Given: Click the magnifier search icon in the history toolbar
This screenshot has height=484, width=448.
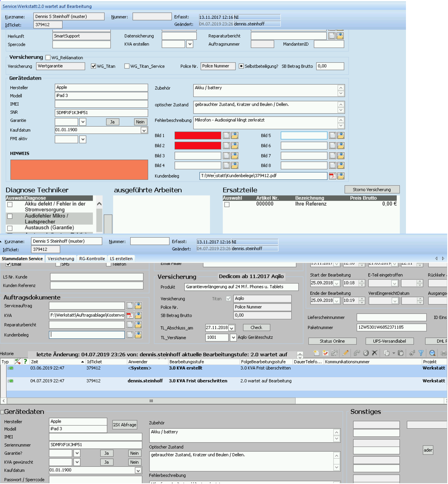Looking at the screenshot, I should pos(432,353).
